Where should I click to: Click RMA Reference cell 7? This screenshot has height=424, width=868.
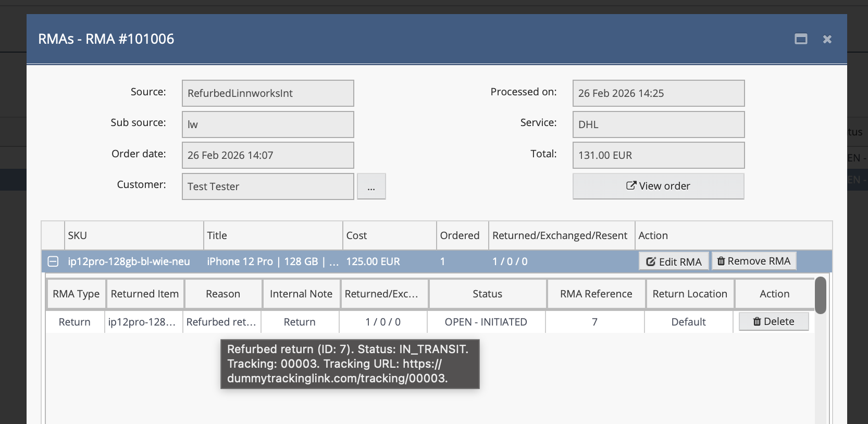[x=595, y=322]
